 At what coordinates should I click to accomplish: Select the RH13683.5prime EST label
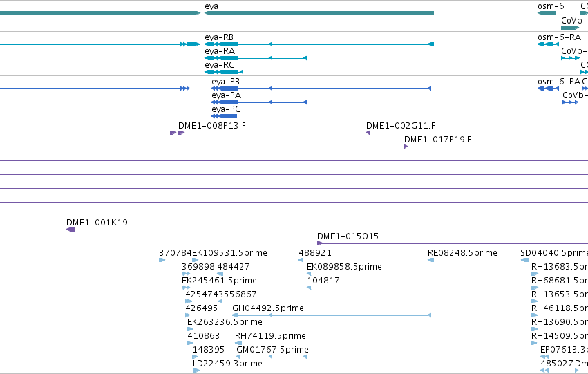(x=560, y=267)
